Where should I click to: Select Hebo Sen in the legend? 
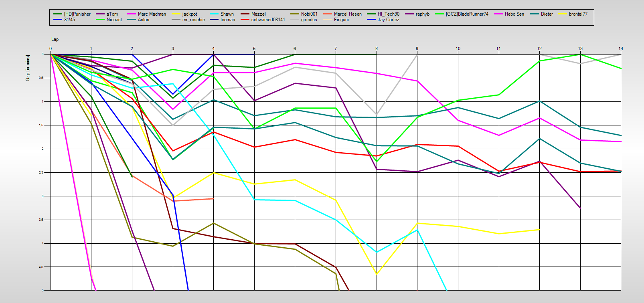pyautogui.click(x=514, y=14)
